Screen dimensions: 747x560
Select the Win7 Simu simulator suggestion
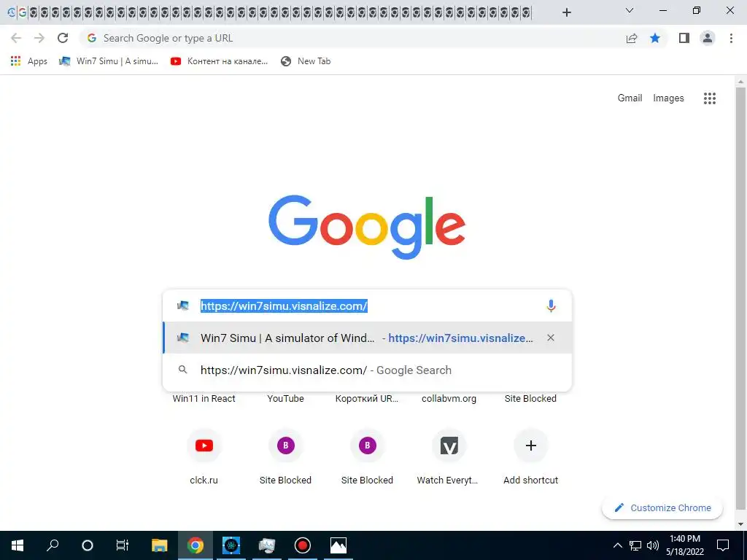point(367,338)
